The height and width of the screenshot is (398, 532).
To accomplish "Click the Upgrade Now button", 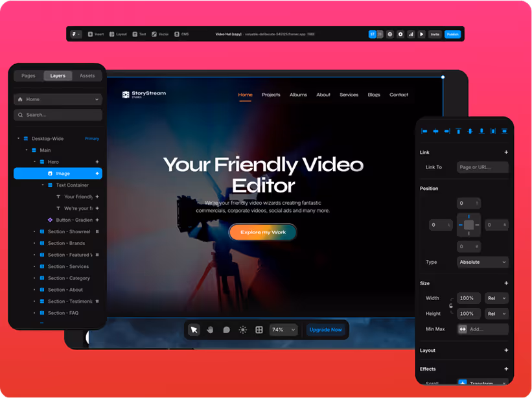I will point(325,330).
